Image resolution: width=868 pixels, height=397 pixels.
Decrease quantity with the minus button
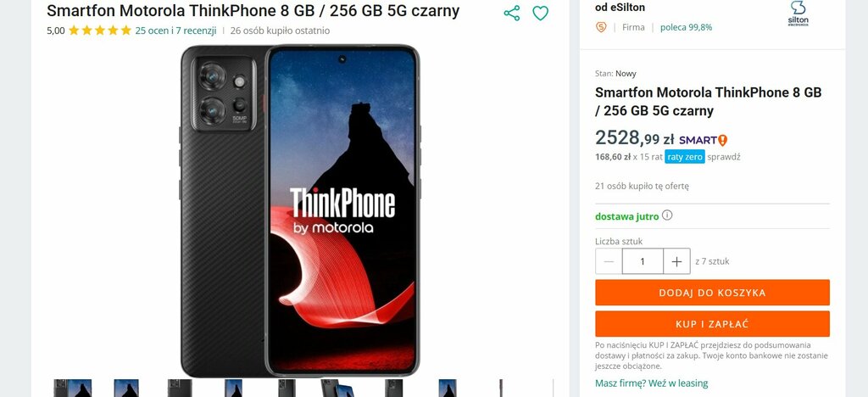pyautogui.click(x=609, y=261)
